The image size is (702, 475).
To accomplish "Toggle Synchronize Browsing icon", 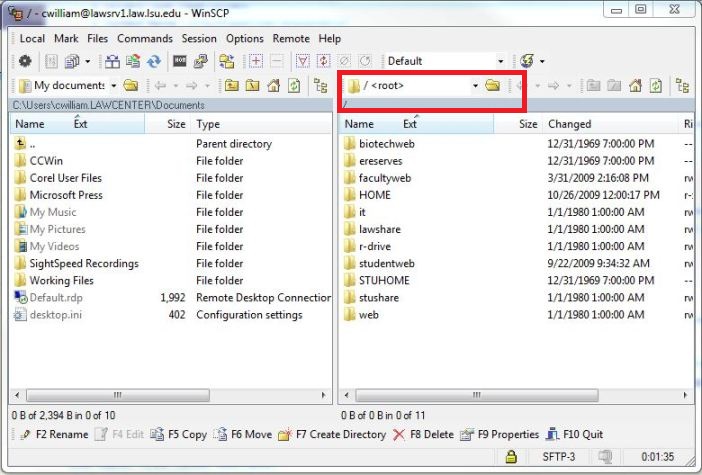I will click(x=227, y=61).
